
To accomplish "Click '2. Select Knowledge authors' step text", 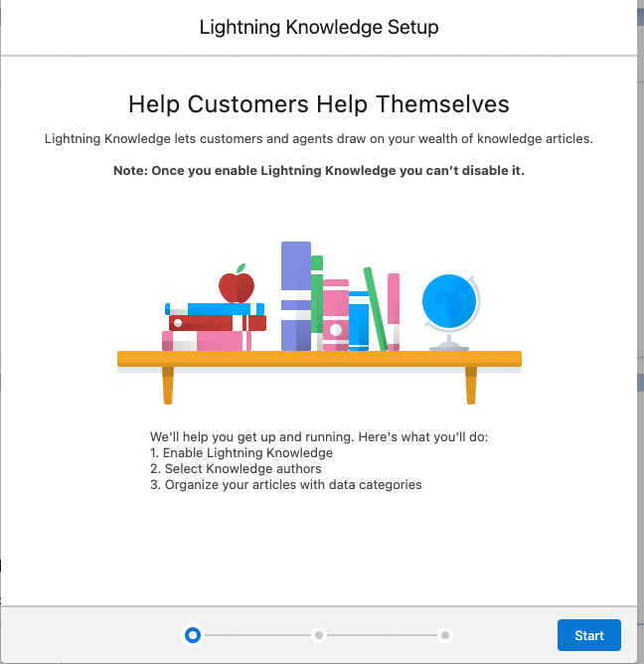I will click(236, 469).
